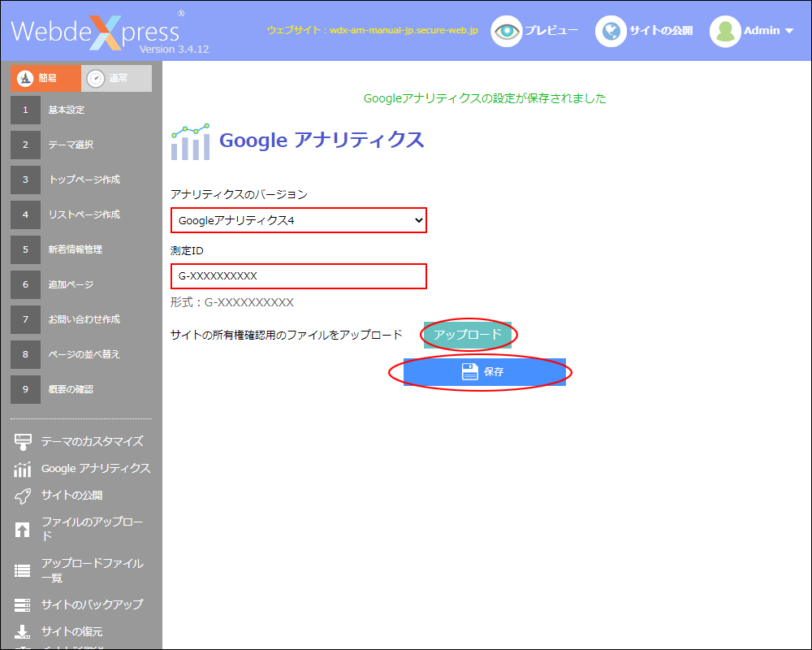
Task: Open the アナリティクスのバージョン dropdown
Action: 299,220
